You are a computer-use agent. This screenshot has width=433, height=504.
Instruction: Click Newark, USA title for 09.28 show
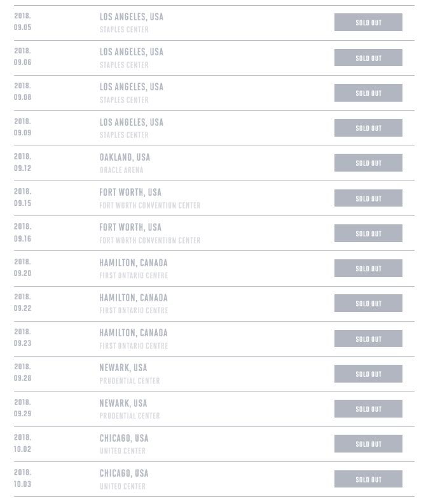pyautogui.click(x=123, y=367)
